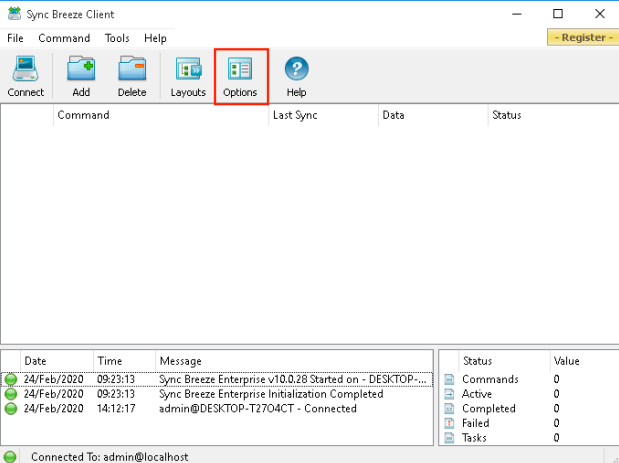Click the Value column header in status panel

point(585,361)
